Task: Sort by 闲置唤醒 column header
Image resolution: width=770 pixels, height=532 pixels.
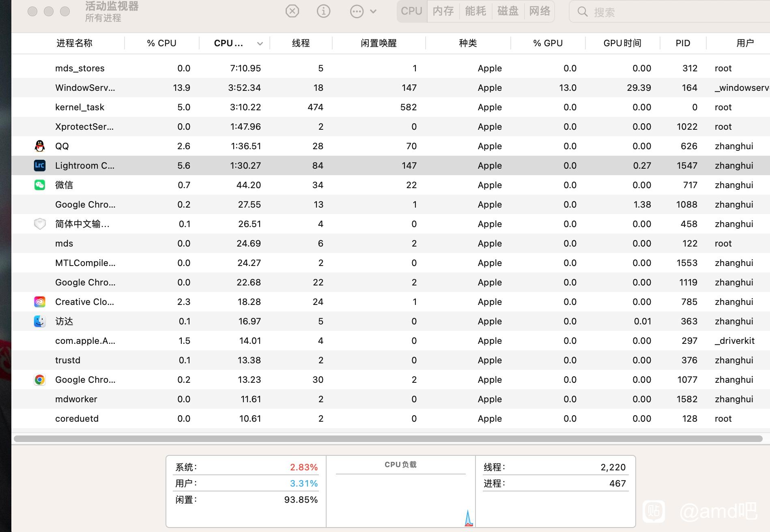Action: click(379, 43)
